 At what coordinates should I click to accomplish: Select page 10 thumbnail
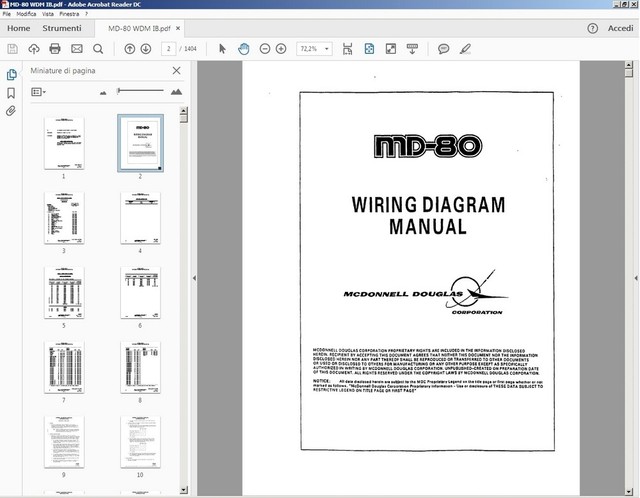point(140,442)
